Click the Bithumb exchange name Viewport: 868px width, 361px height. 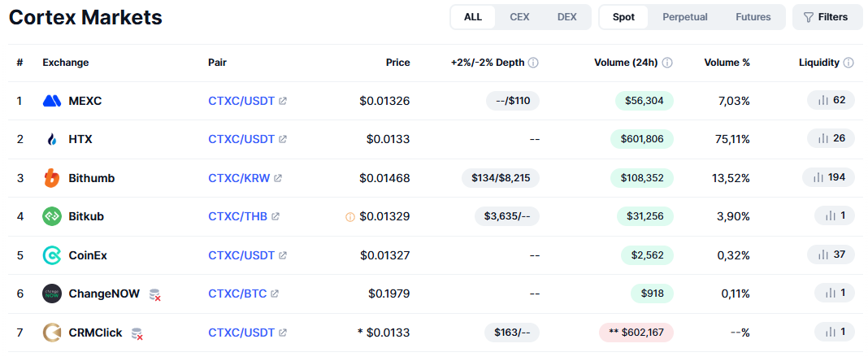pos(92,178)
